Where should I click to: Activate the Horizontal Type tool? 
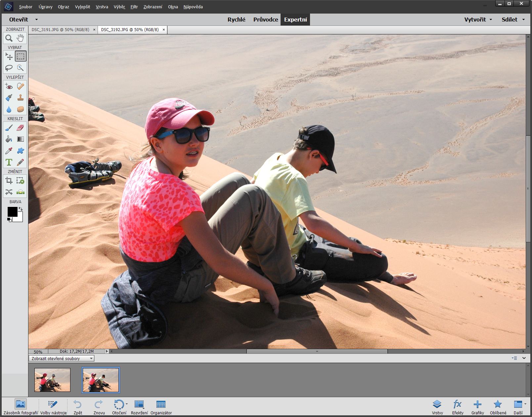click(x=9, y=162)
